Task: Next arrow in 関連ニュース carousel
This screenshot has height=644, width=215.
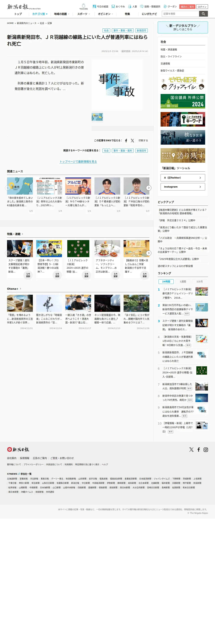Action: pyautogui.click(x=149, y=188)
